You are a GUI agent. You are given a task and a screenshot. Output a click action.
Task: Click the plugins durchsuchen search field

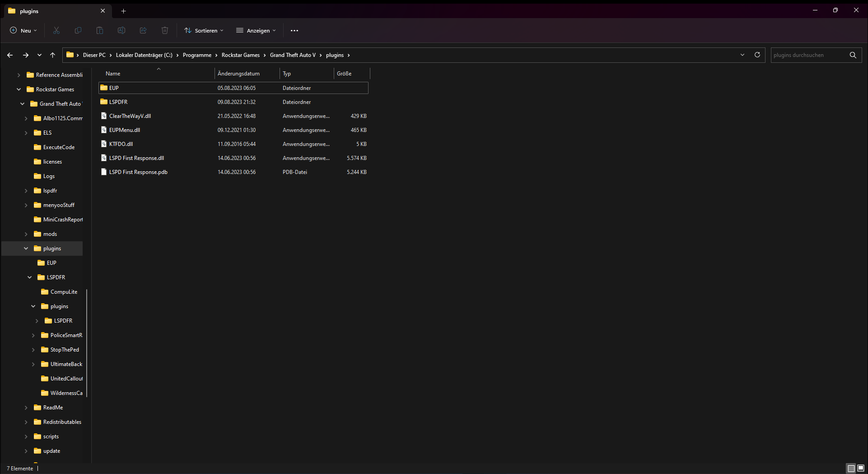(x=808, y=55)
